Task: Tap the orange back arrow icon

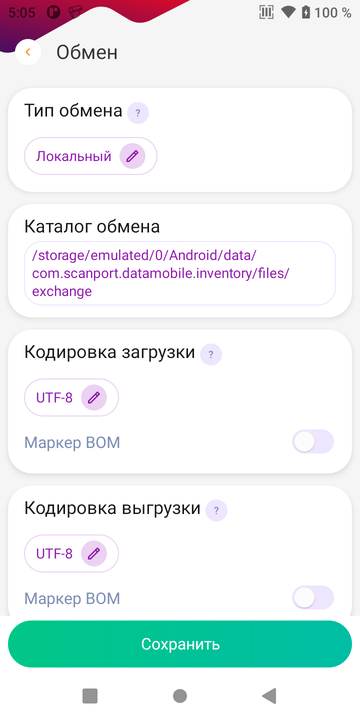Action: (28, 52)
